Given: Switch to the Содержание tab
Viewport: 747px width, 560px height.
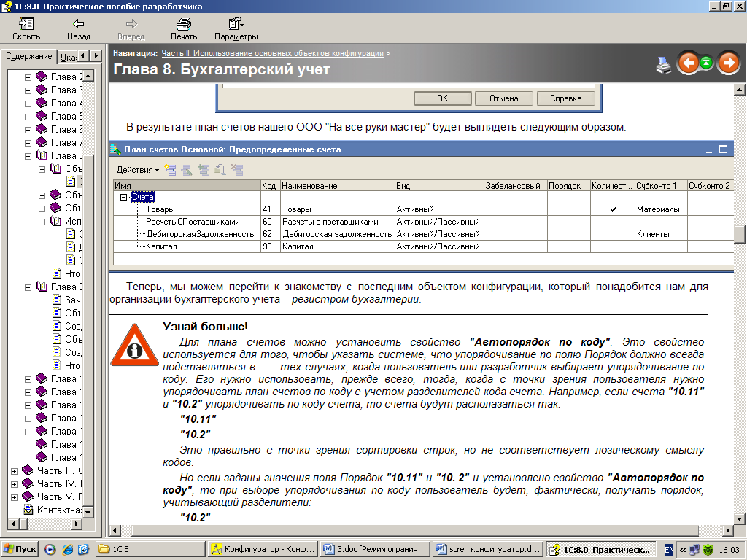Looking at the screenshot, I should pyautogui.click(x=29, y=57).
